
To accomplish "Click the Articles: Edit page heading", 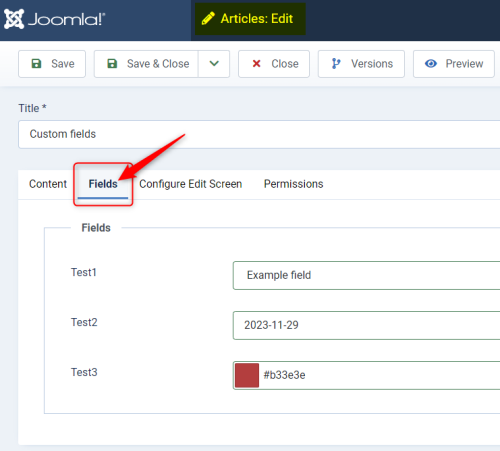I will (x=257, y=19).
